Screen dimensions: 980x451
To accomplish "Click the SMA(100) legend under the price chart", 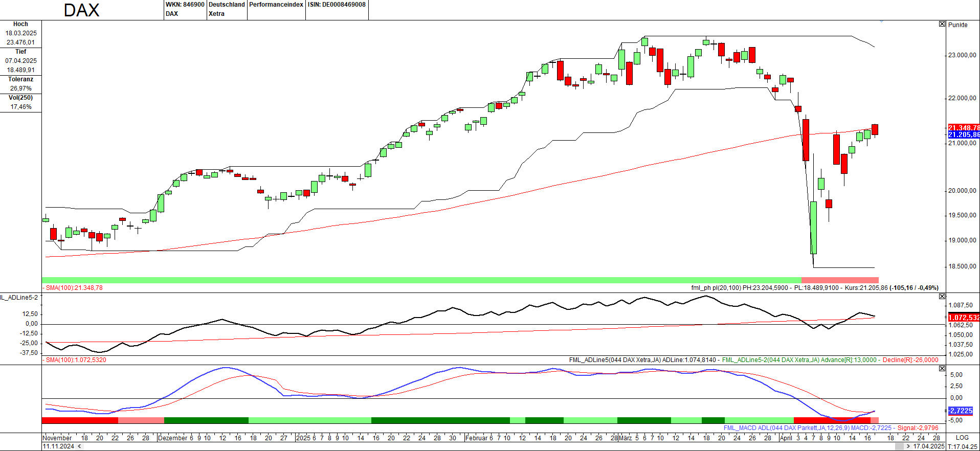I will (74, 288).
